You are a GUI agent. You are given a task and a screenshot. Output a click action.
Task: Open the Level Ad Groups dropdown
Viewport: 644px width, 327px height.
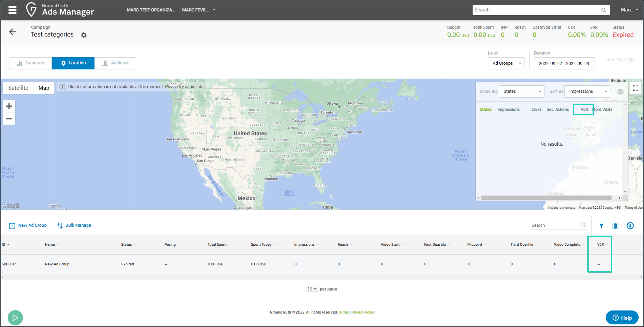coord(506,63)
